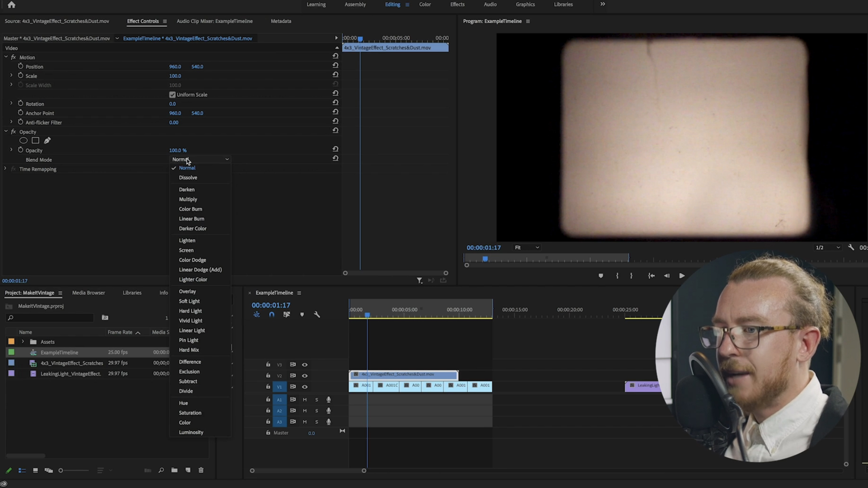Viewport: 868px width, 488px height.
Task: Open Program Monitor settings wrench
Action: click(x=851, y=247)
